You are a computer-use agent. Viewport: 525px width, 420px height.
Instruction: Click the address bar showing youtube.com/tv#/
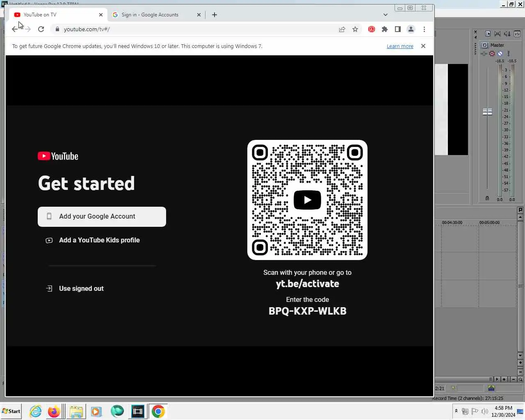(x=197, y=29)
